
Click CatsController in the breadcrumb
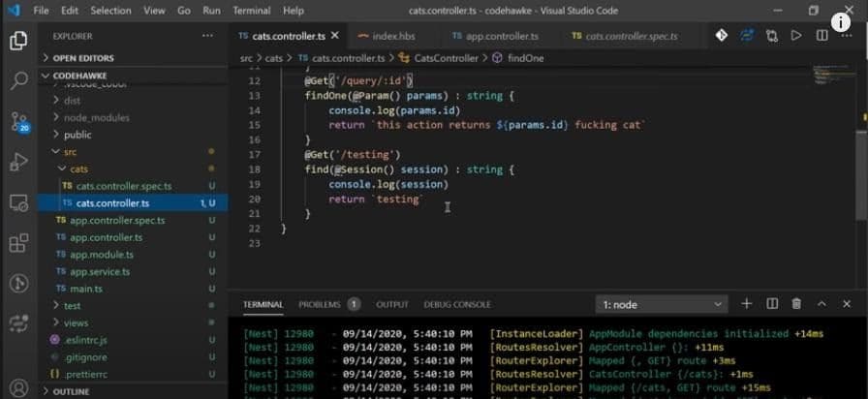point(446,58)
